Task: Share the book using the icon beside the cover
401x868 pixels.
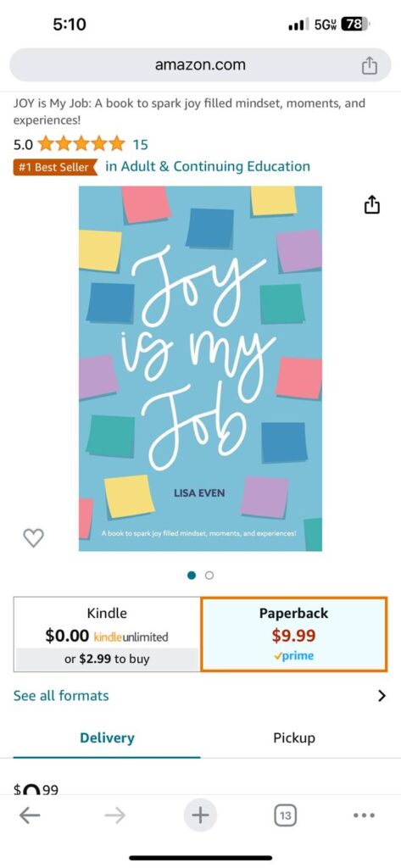Action: point(371,204)
